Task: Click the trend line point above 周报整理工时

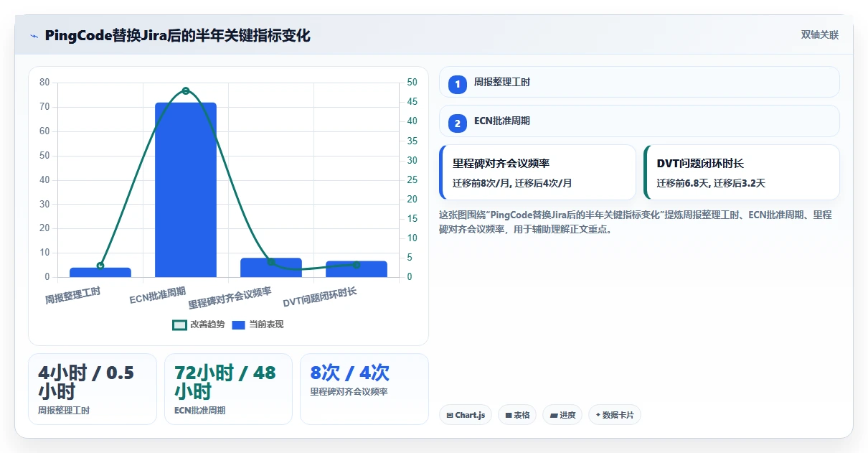Action: 100,266
